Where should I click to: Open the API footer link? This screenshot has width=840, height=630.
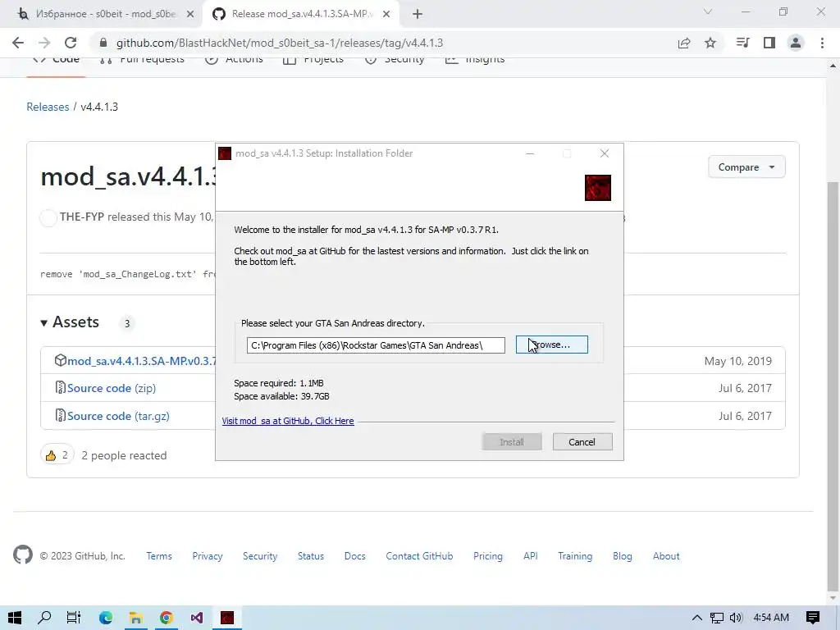pos(531,556)
